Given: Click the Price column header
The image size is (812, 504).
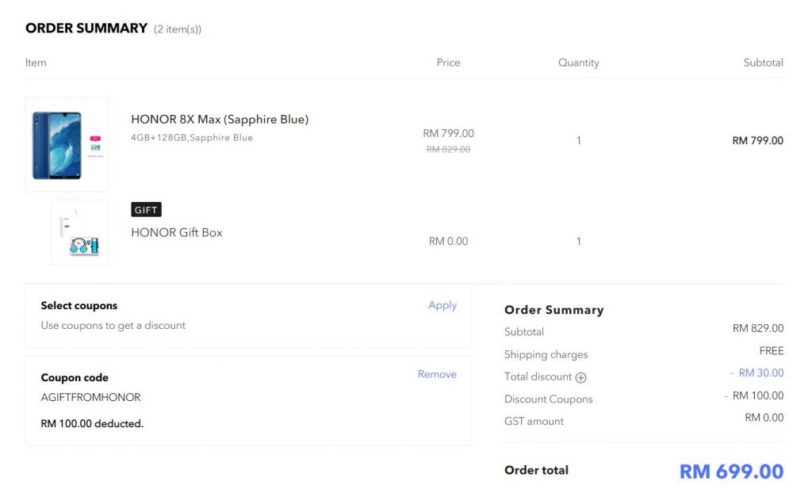Looking at the screenshot, I should pos(449,63).
